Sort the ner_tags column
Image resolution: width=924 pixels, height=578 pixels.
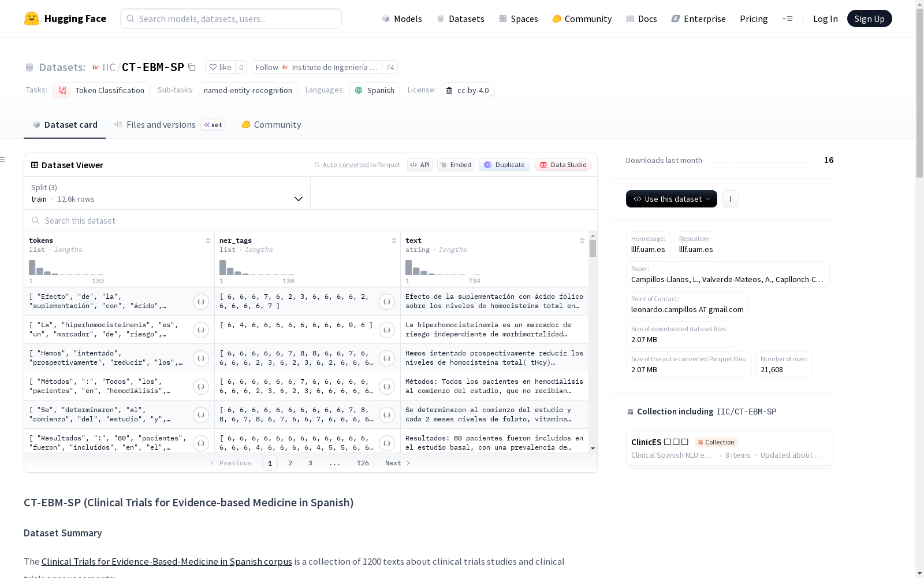click(x=394, y=240)
